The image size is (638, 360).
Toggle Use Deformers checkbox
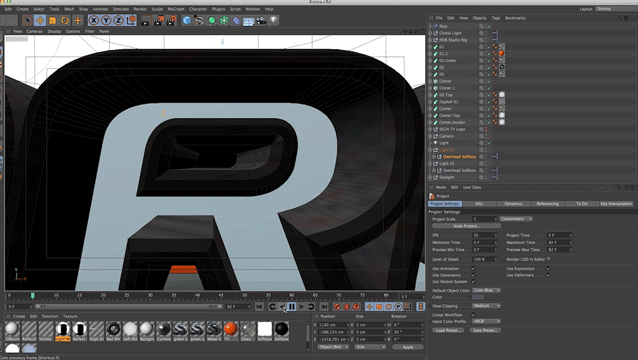[x=548, y=275]
